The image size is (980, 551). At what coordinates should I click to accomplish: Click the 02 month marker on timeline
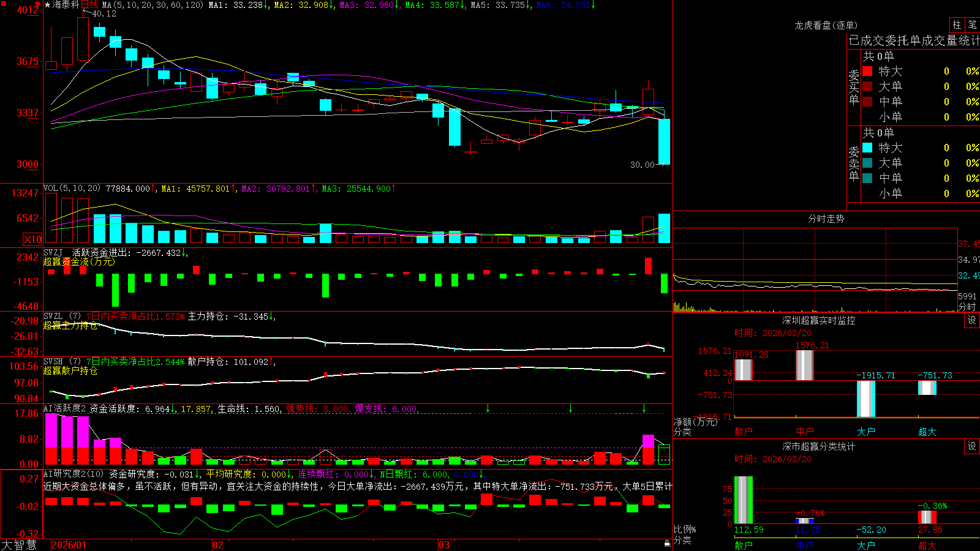tap(217, 545)
